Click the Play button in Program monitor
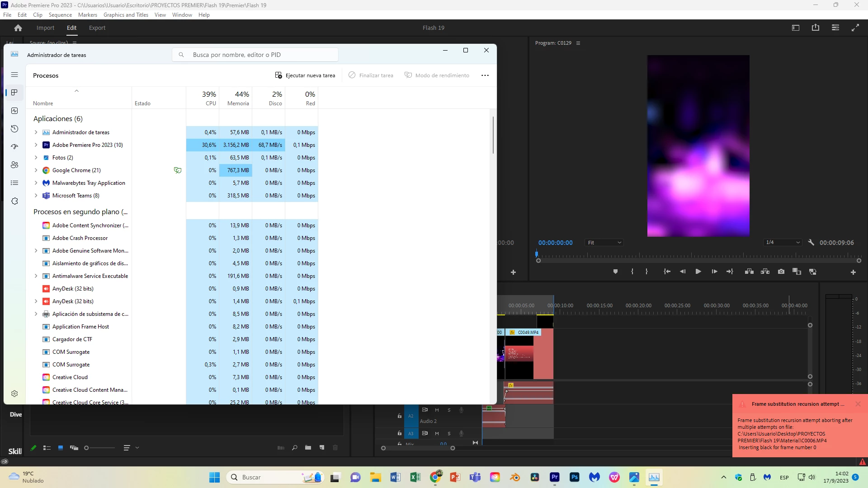The width and height of the screenshot is (868, 488). coord(698,272)
